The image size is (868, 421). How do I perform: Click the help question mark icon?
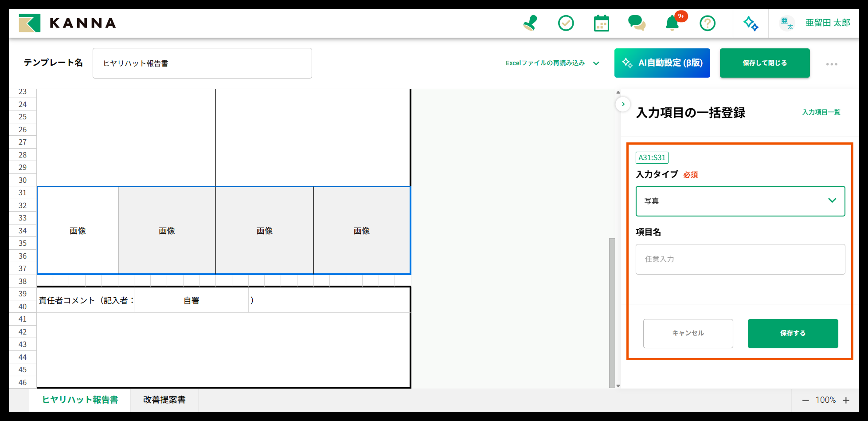pos(708,23)
